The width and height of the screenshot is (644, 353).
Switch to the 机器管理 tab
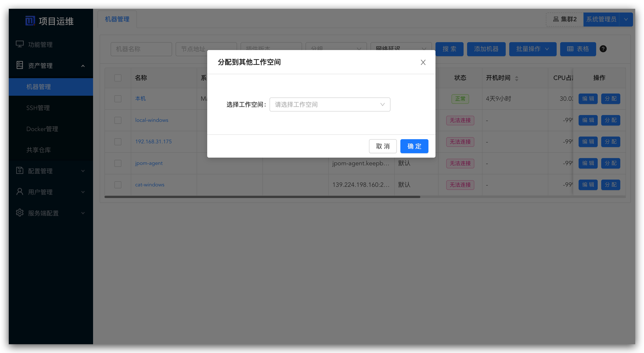[117, 19]
